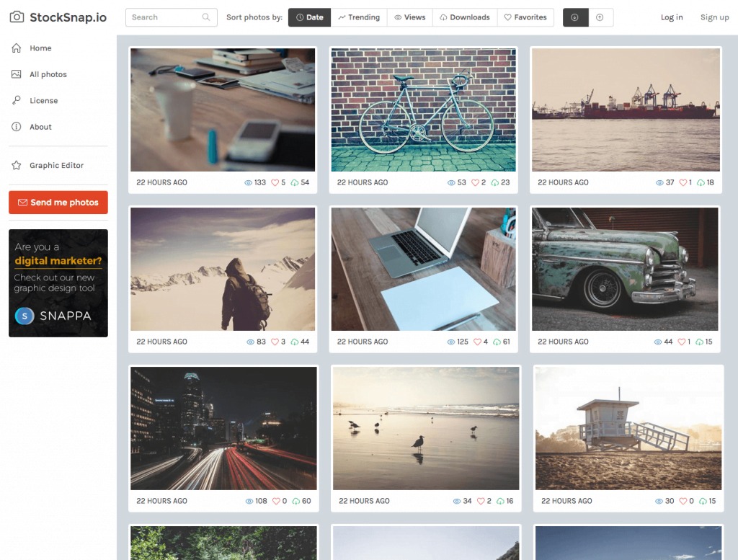This screenshot has height=560, width=738.
Task: Select ascending sort order arrow button
Action: 600,17
